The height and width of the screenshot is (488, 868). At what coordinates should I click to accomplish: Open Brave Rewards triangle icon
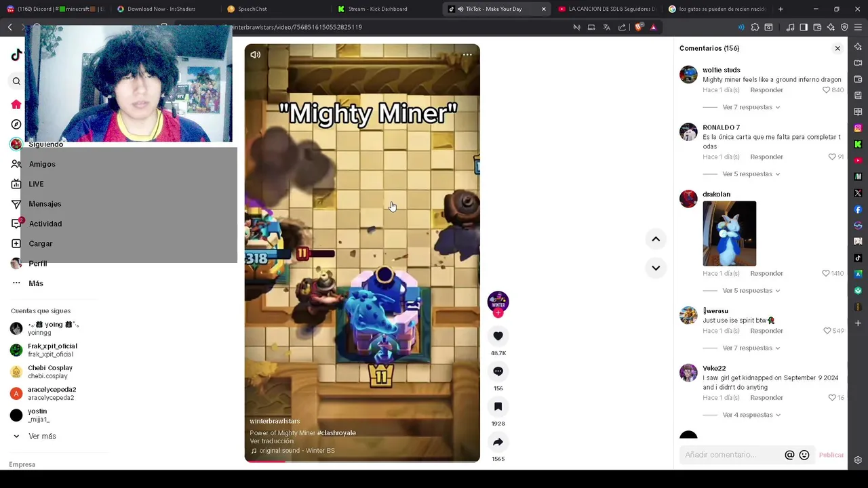(653, 27)
